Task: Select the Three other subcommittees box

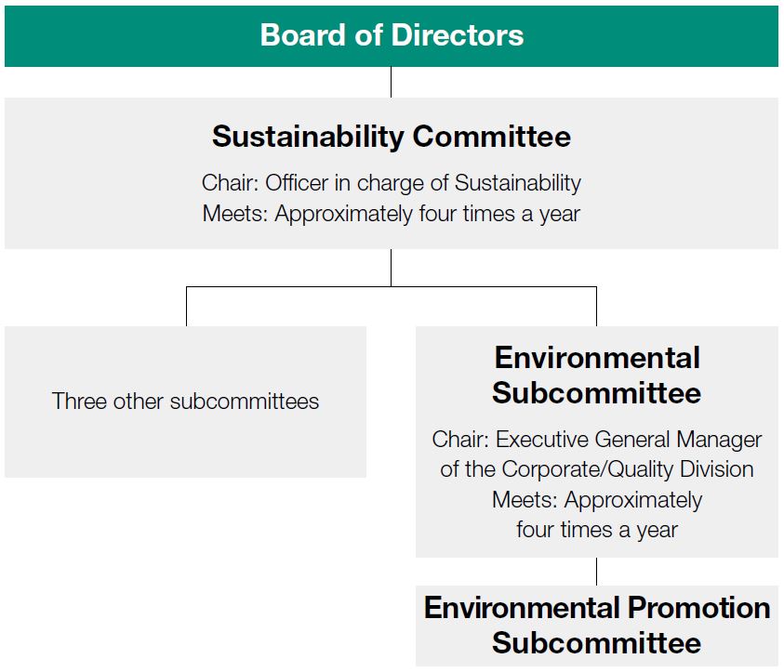Action: point(185,402)
